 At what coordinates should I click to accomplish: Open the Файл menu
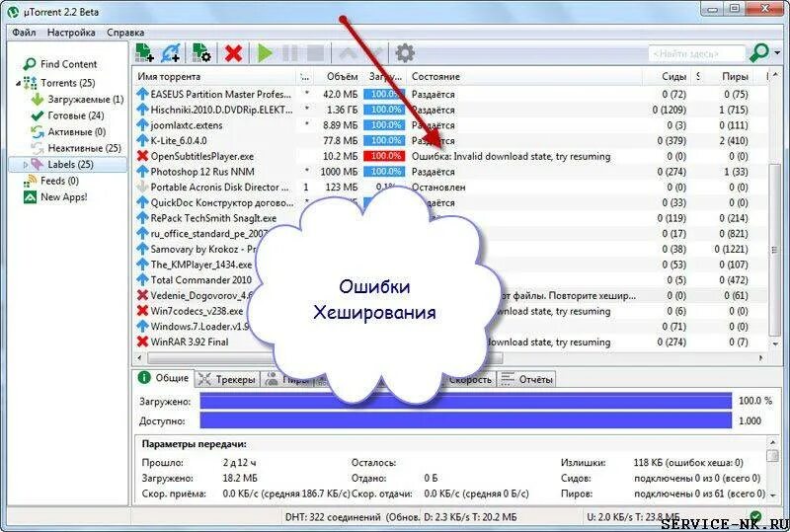point(24,33)
